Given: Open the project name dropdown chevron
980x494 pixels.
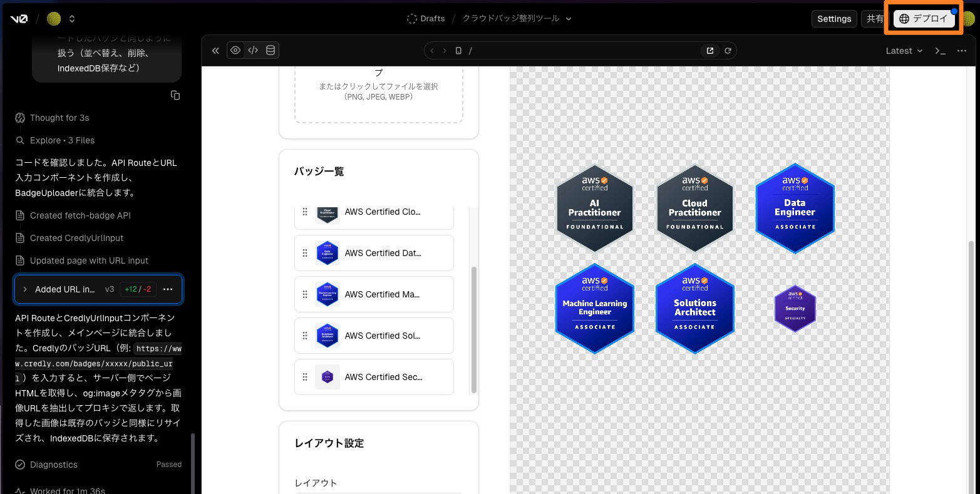Looking at the screenshot, I should (569, 19).
